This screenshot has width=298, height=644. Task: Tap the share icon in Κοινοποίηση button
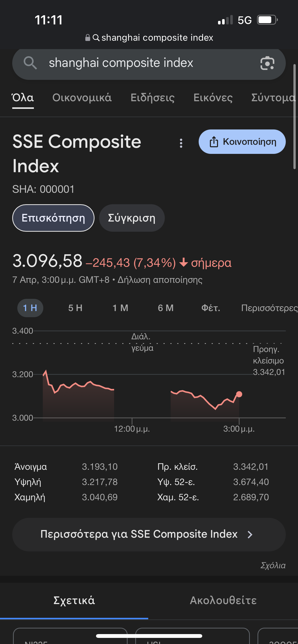[214, 142]
